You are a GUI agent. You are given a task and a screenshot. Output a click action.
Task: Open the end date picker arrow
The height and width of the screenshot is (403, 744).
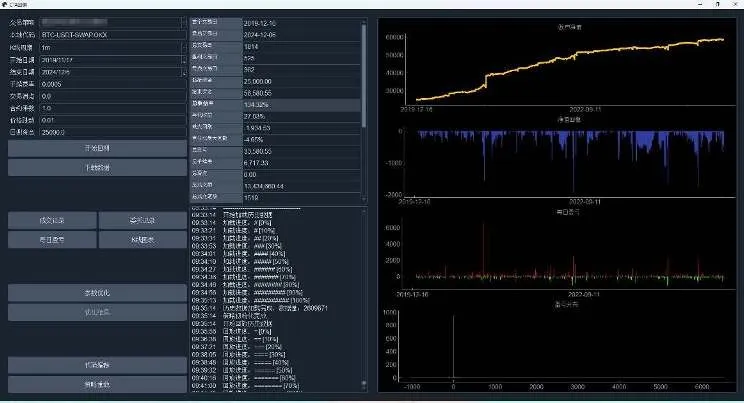[183, 72]
